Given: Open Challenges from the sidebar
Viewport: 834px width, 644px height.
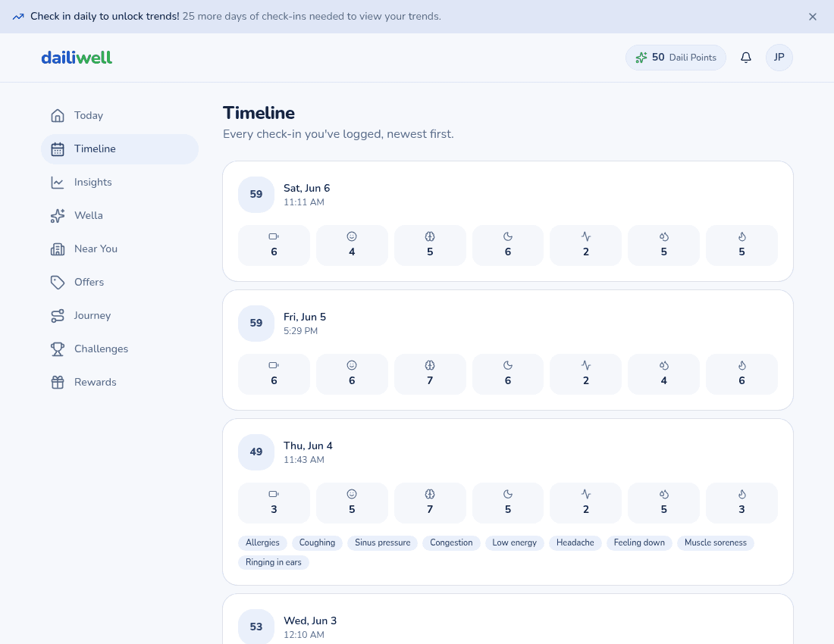Looking at the screenshot, I should pyautogui.click(x=120, y=349).
